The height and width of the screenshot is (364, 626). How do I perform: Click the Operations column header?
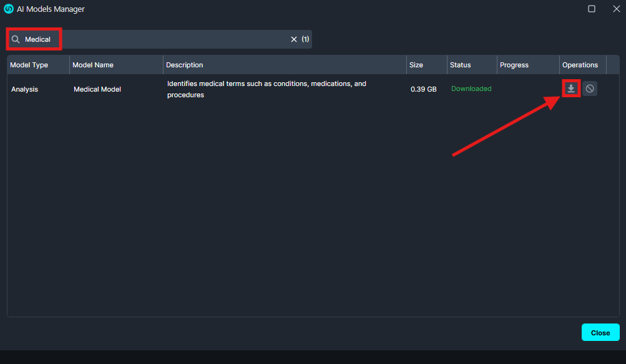coord(580,65)
